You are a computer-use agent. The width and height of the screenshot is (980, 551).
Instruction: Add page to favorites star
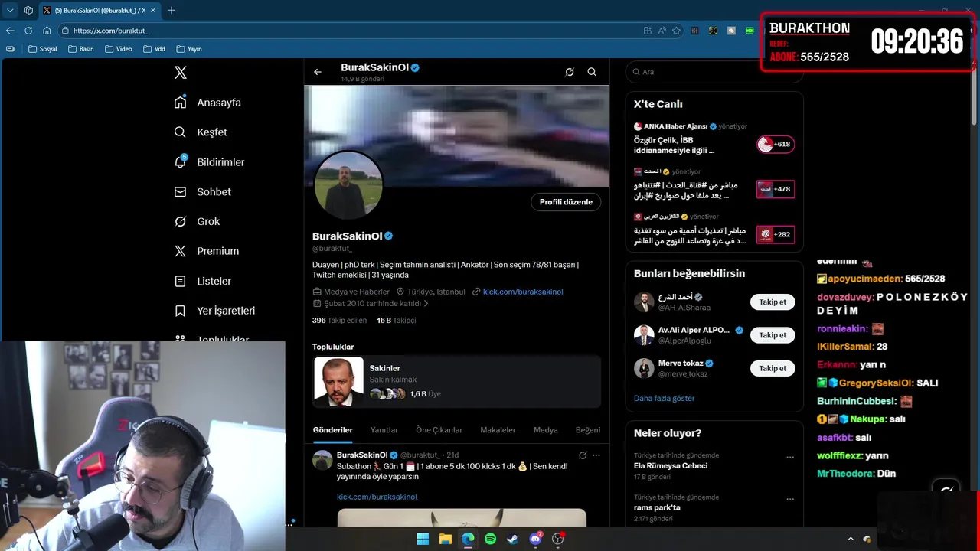coord(676,31)
